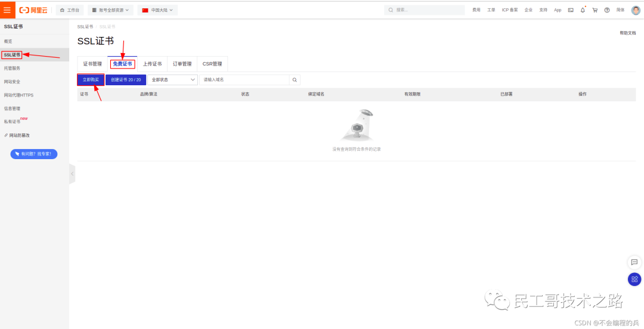Switch to the 免费证书 tab

pyautogui.click(x=122, y=64)
